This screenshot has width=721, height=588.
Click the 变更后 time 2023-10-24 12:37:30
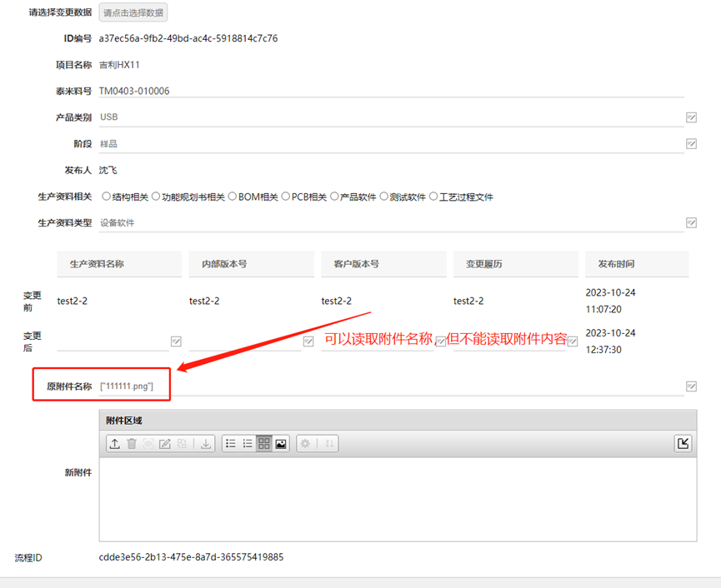coord(610,341)
